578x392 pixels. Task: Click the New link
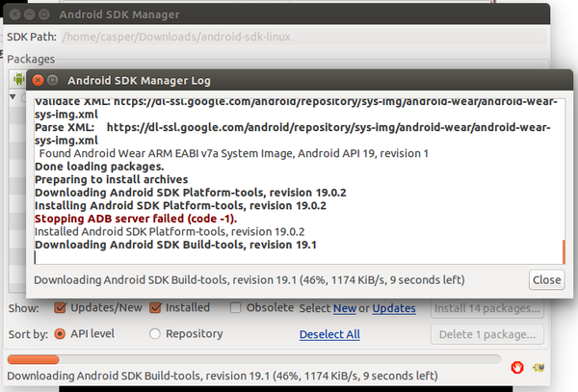click(x=345, y=308)
